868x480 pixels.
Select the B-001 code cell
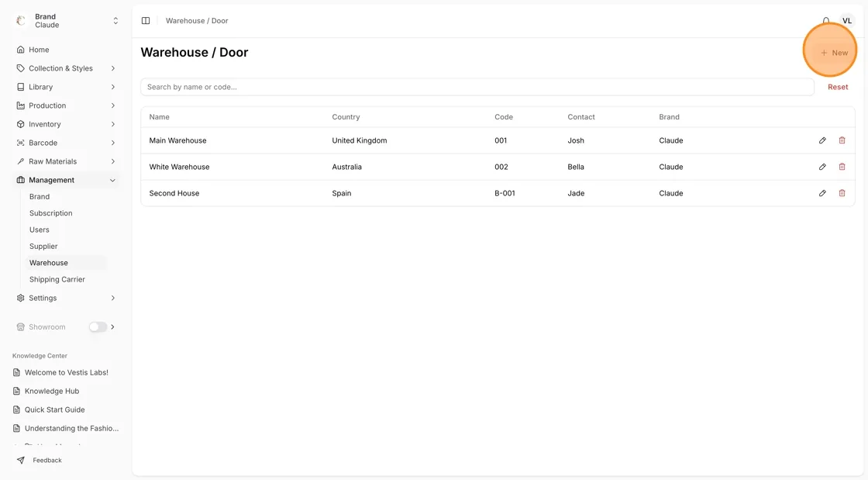[x=505, y=193]
